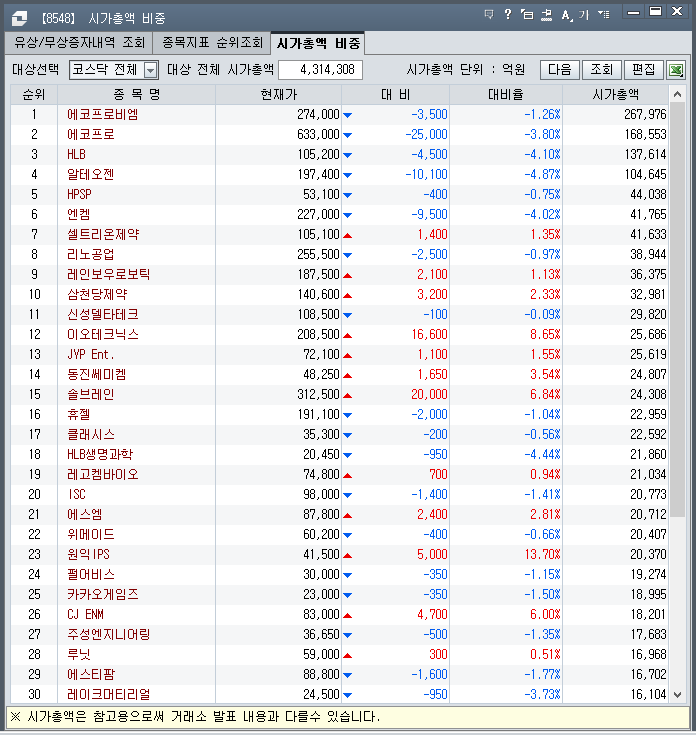Select stock 에코프로 in row 2
The image size is (696, 735).
[90, 135]
